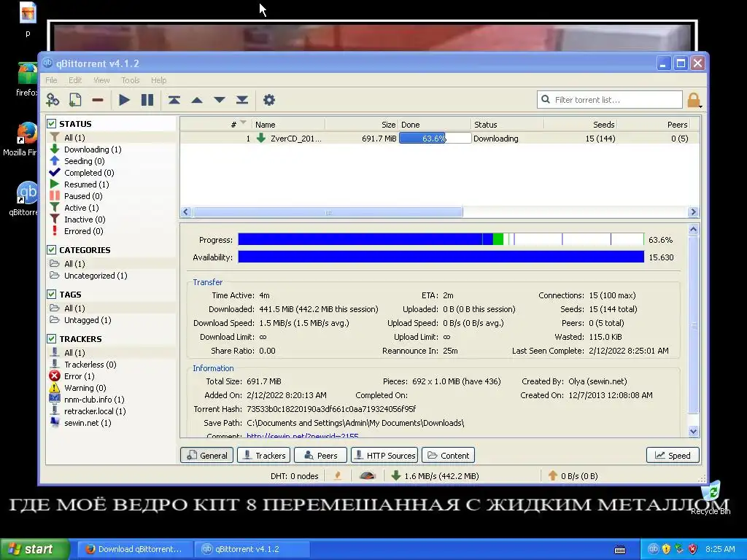This screenshot has height=560, width=747.
Task: Open the Edit menu
Action: pos(75,80)
